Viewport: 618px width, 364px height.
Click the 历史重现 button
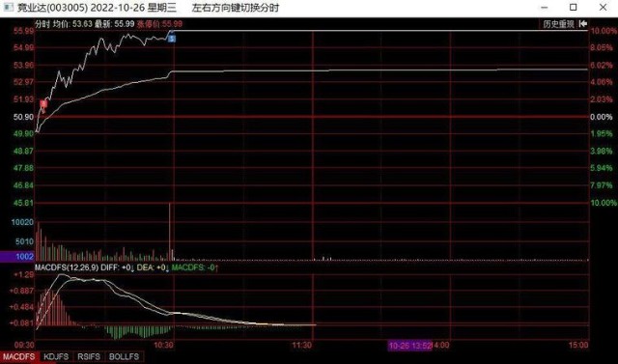pos(558,24)
